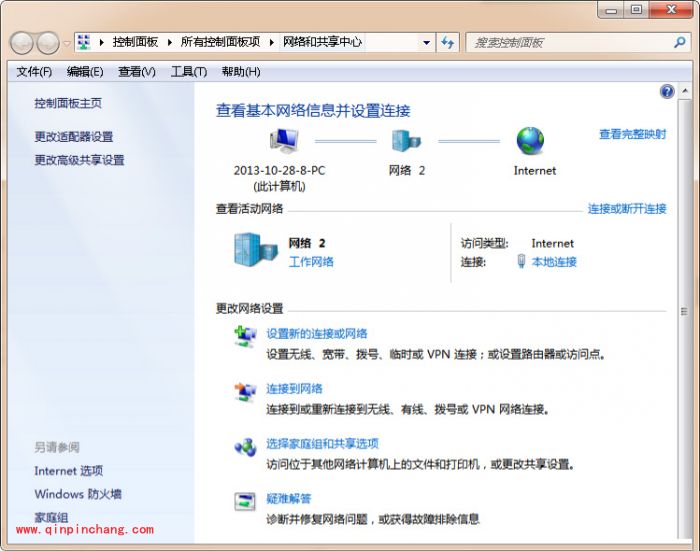700x551 pixels.
Task: Open the 文件(F) menu
Action: [34, 71]
